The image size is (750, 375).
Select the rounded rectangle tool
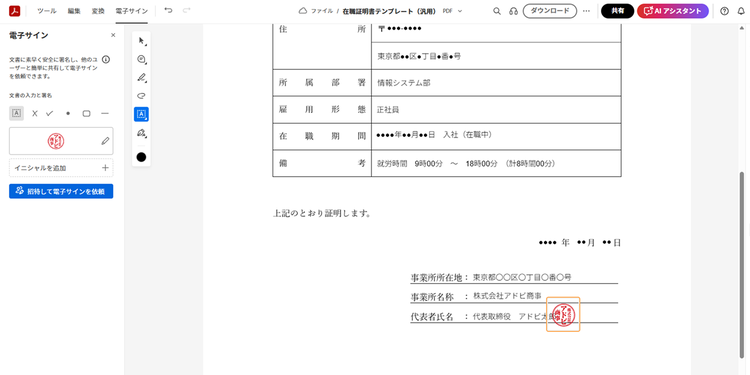coord(87,113)
